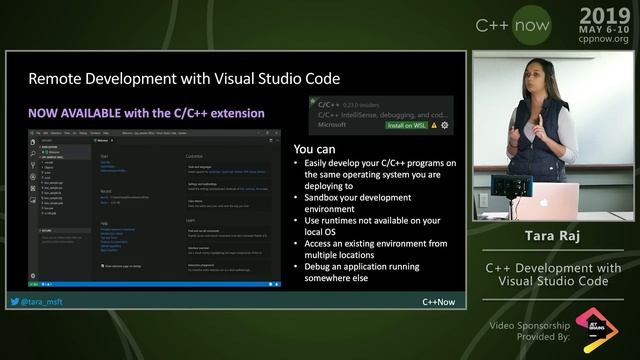Click the first link under the Help heading

118,229
